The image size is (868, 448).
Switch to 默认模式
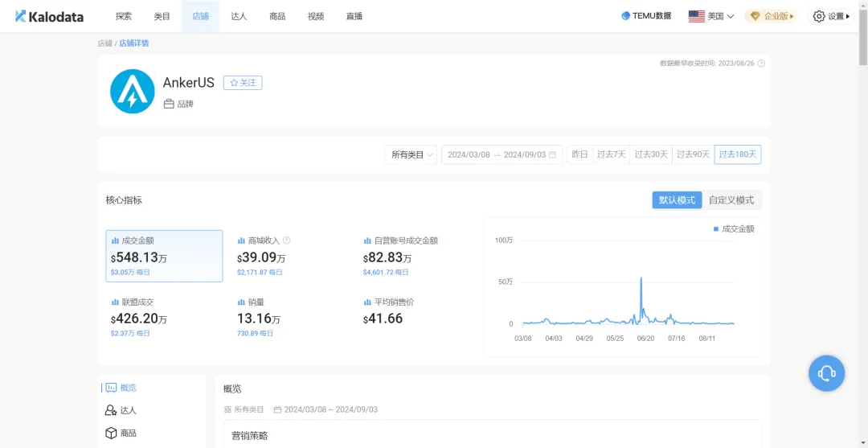tap(677, 200)
